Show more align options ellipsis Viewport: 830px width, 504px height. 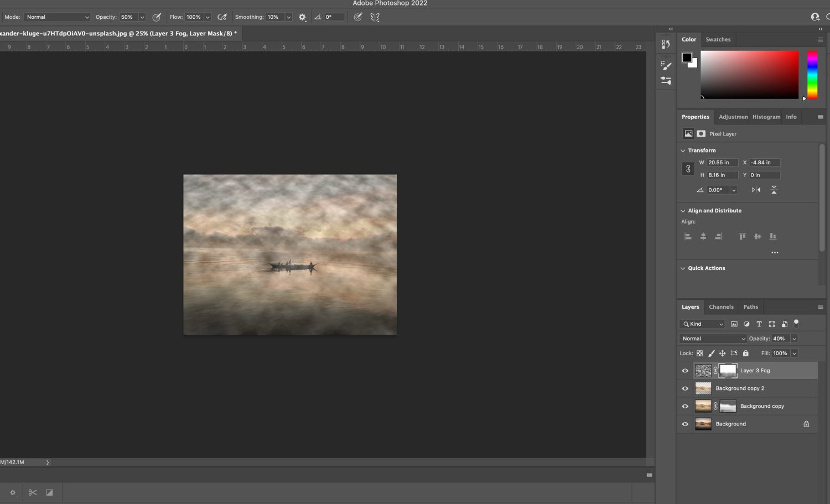[x=775, y=252]
